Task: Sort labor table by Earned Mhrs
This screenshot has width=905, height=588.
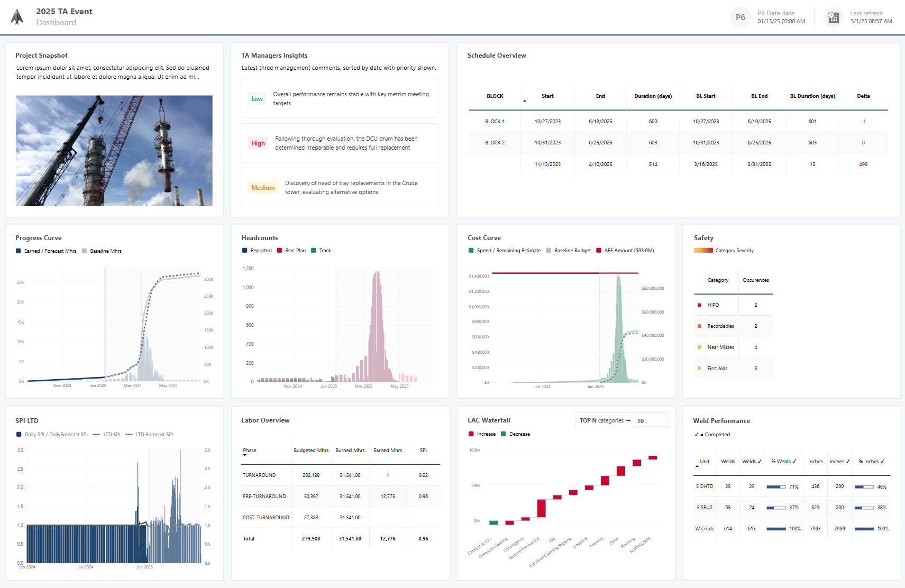Action: tap(388, 451)
